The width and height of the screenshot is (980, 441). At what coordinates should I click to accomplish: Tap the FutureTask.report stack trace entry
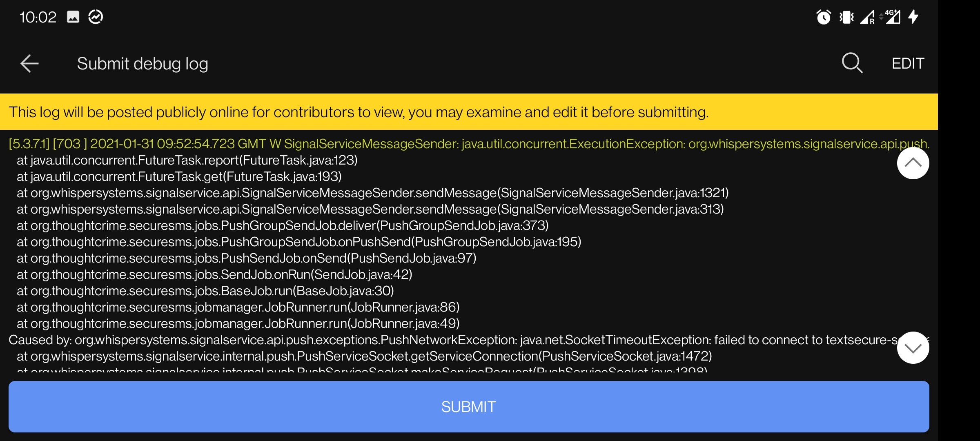[187, 160]
